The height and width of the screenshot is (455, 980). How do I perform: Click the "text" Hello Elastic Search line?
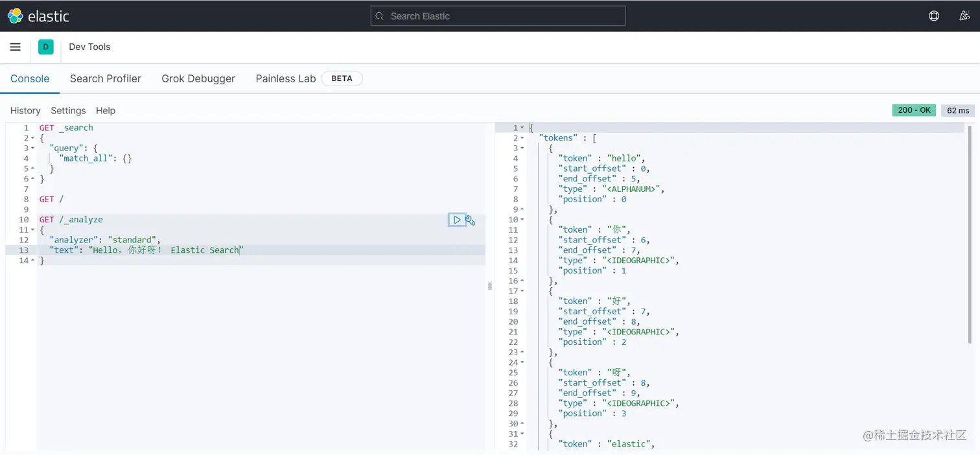coord(146,250)
